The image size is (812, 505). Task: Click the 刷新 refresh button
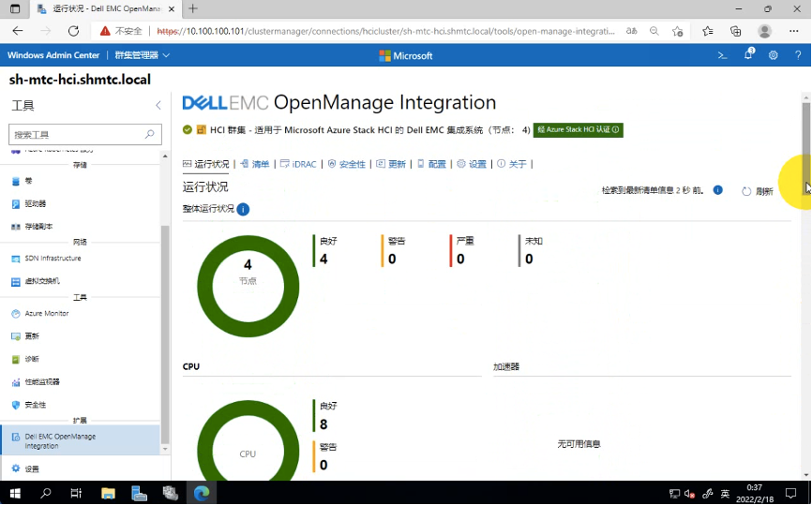tap(757, 191)
